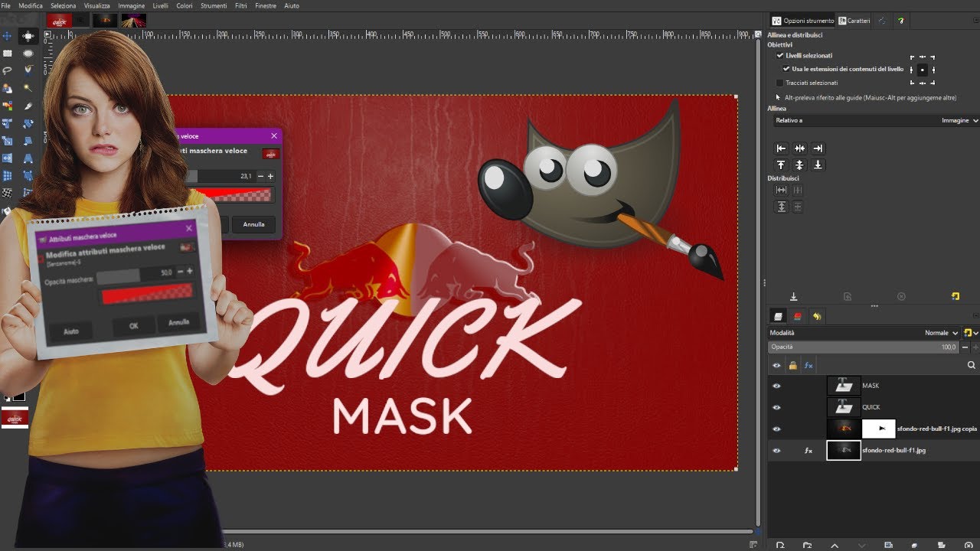
Task: Create a new layer group icon
Action: [807, 546]
